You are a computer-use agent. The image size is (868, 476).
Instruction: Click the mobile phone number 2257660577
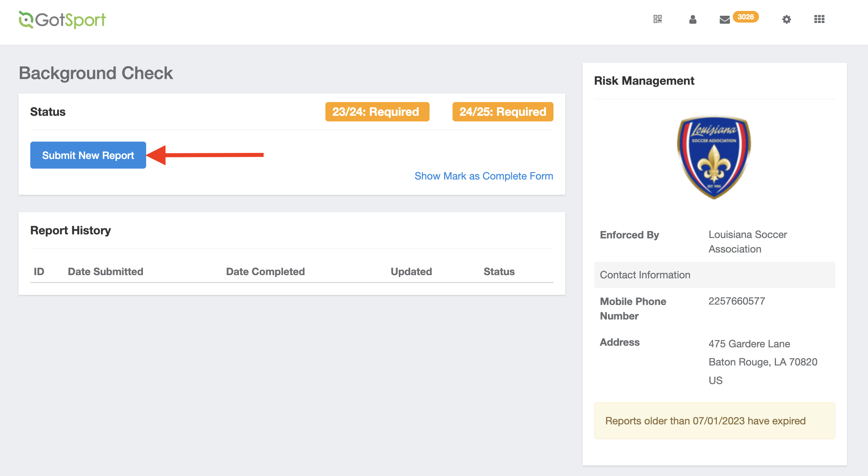(x=736, y=301)
